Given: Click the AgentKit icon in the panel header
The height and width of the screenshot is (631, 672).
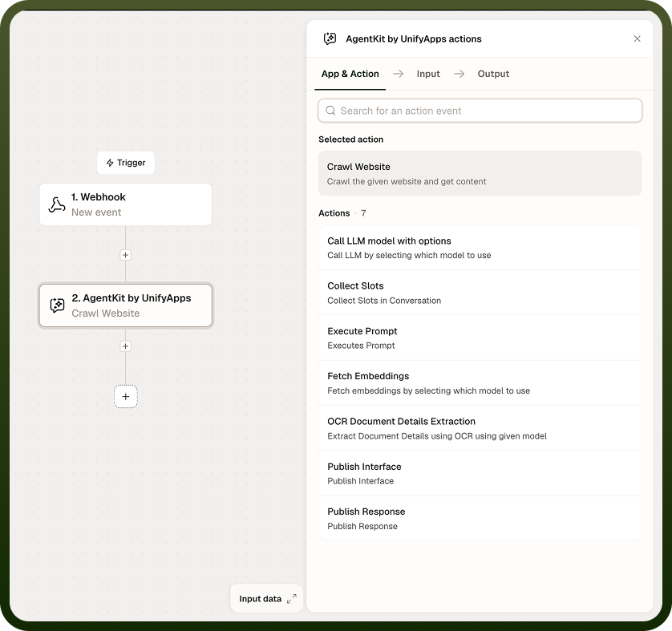Looking at the screenshot, I should point(330,38).
